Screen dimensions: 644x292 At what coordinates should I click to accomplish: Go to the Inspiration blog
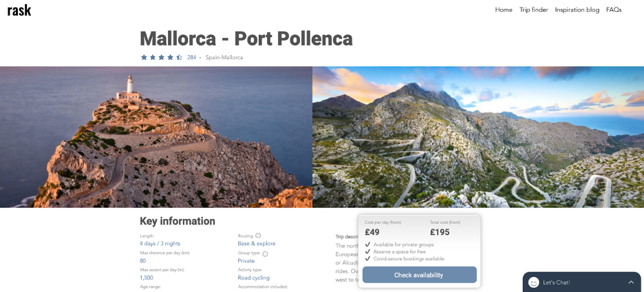577,10
